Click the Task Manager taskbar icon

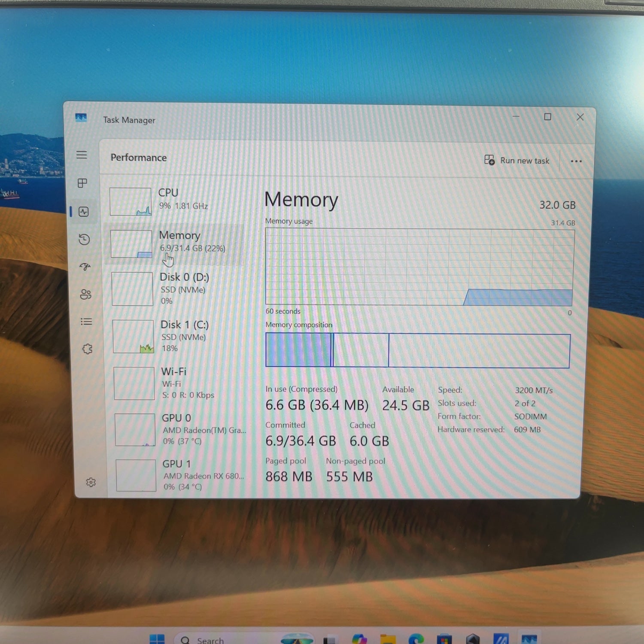pos(529,639)
